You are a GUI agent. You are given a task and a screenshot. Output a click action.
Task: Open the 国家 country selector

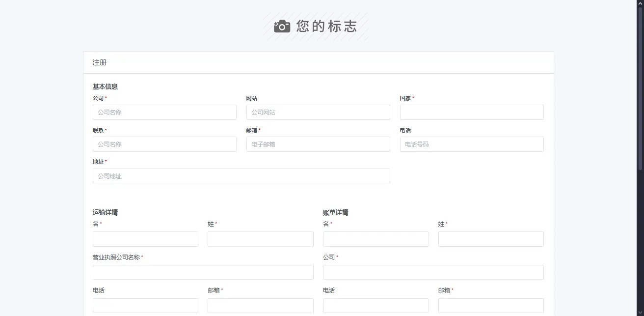pos(472,112)
